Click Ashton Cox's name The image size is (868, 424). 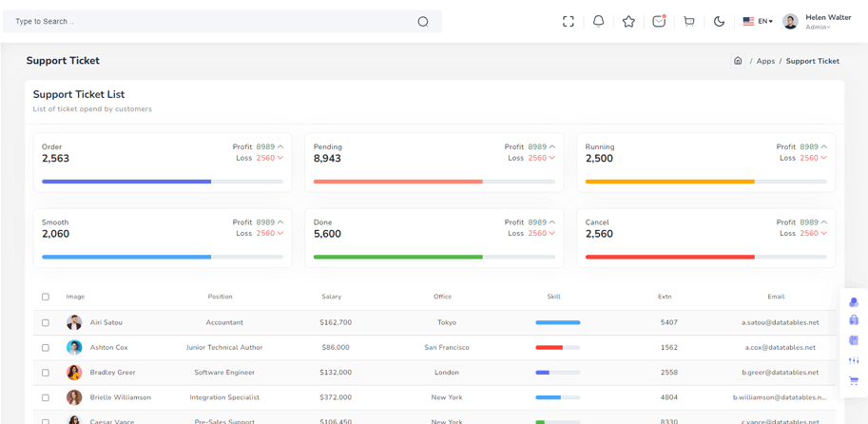click(x=108, y=348)
